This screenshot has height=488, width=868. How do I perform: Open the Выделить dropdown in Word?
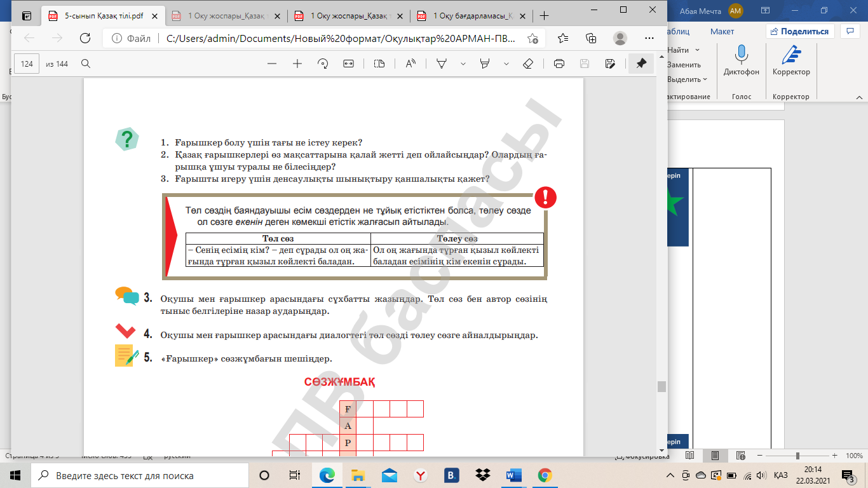click(687, 79)
